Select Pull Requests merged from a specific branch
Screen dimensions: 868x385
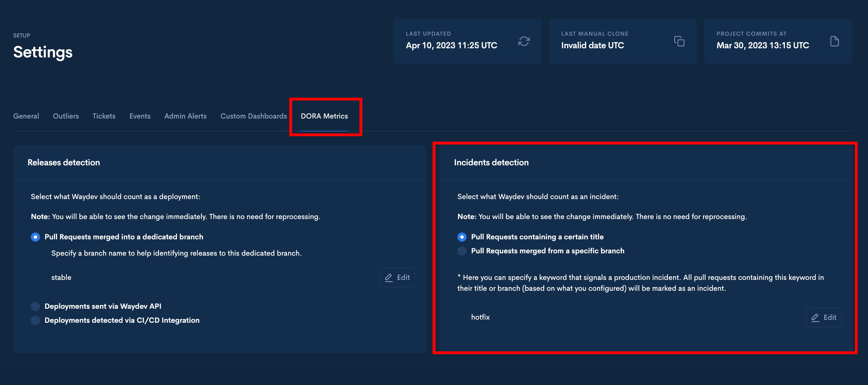coord(462,251)
